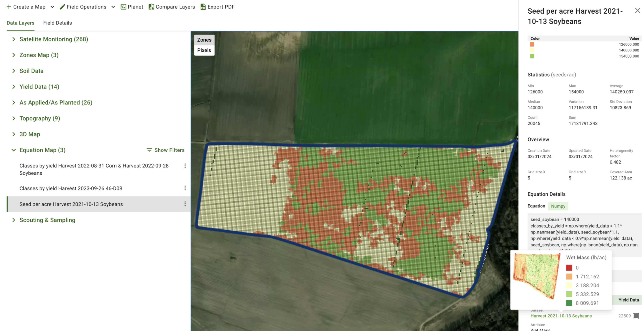Open options menu for Seed per acre layer

tap(185, 204)
